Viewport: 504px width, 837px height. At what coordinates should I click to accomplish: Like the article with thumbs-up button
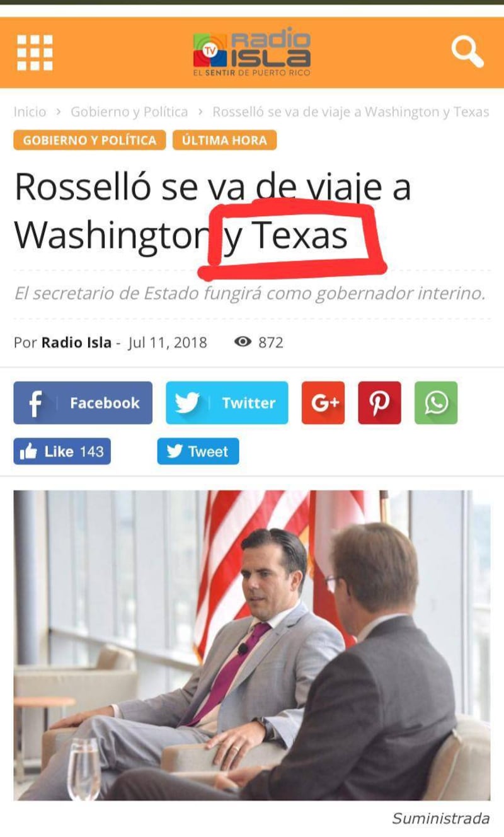pyautogui.click(x=62, y=451)
